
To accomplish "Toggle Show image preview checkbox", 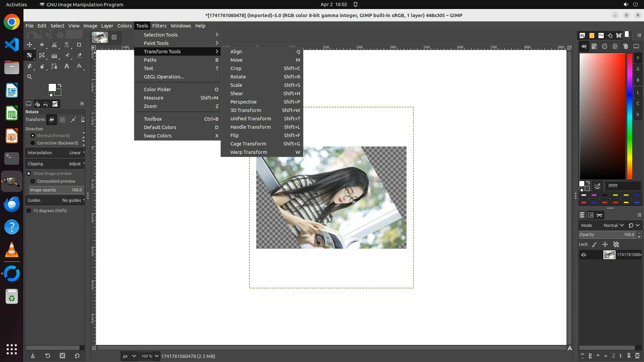I will click(29, 173).
